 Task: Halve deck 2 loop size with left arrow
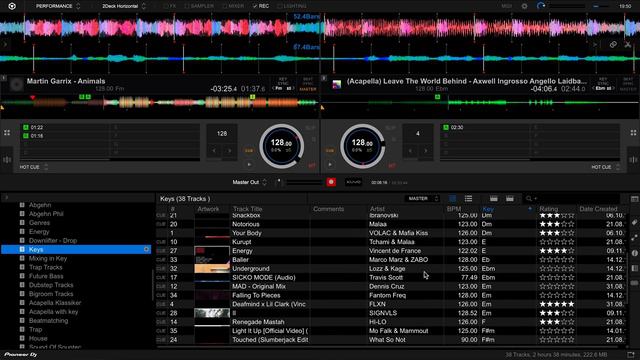[410, 151]
